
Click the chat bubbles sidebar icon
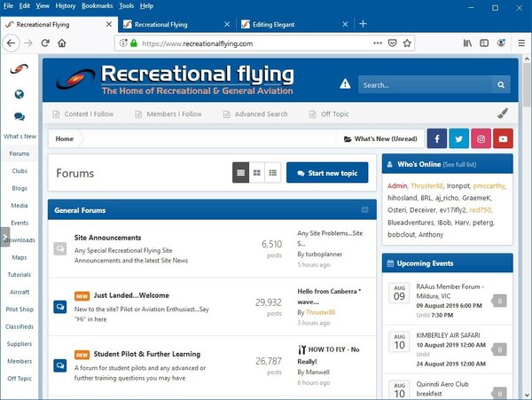pos(19,116)
